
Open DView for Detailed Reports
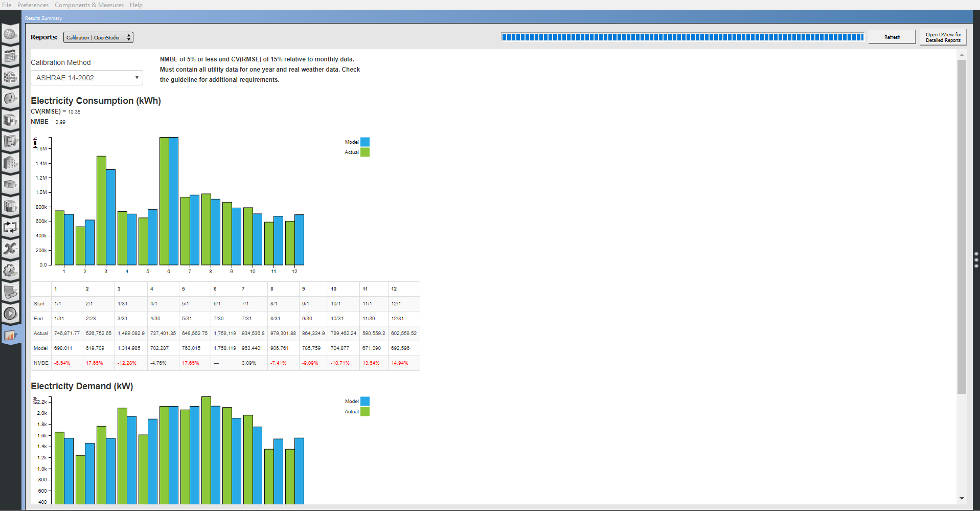pos(943,36)
